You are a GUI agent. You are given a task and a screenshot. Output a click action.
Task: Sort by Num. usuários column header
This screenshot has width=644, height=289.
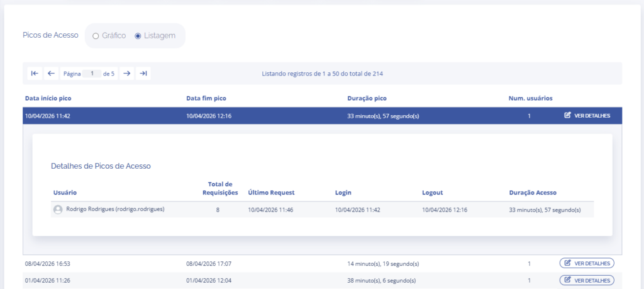(x=530, y=99)
